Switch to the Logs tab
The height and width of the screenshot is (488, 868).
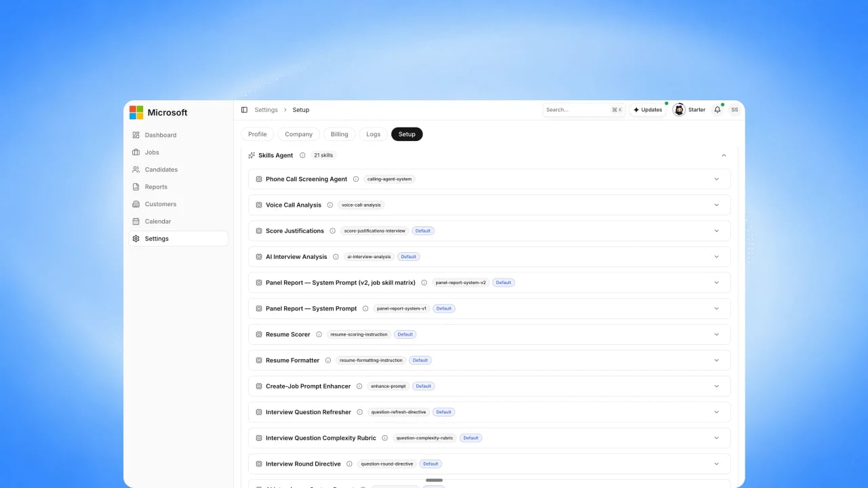click(x=374, y=134)
